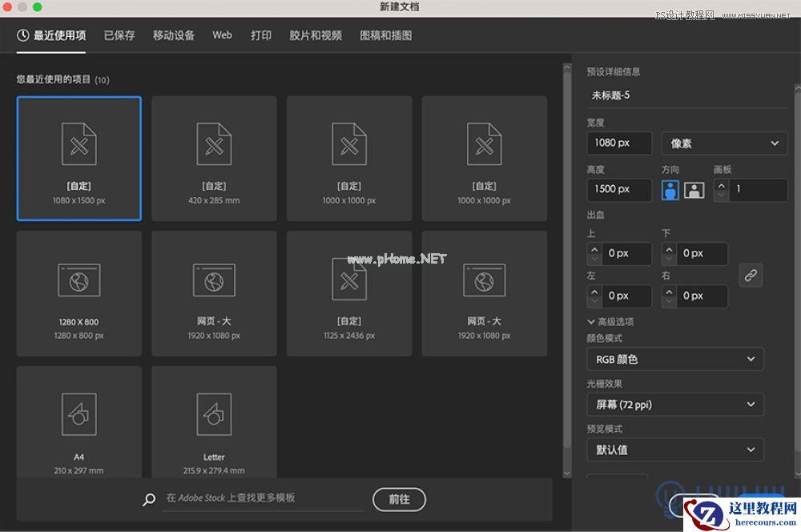Switch to the 打印 tab
Viewport: 801px width, 532px height.
(260, 34)
